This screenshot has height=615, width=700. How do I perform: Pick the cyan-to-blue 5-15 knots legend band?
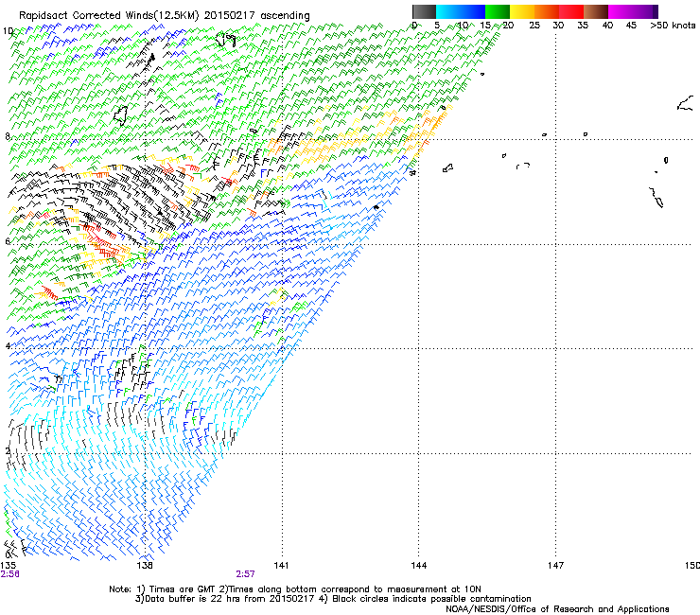461,11
